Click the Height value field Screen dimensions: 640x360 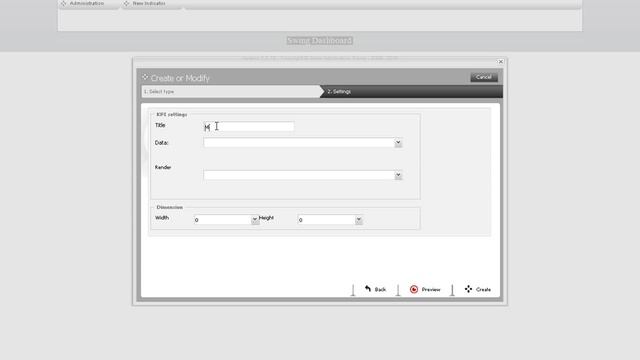click(x=326, y=220)
